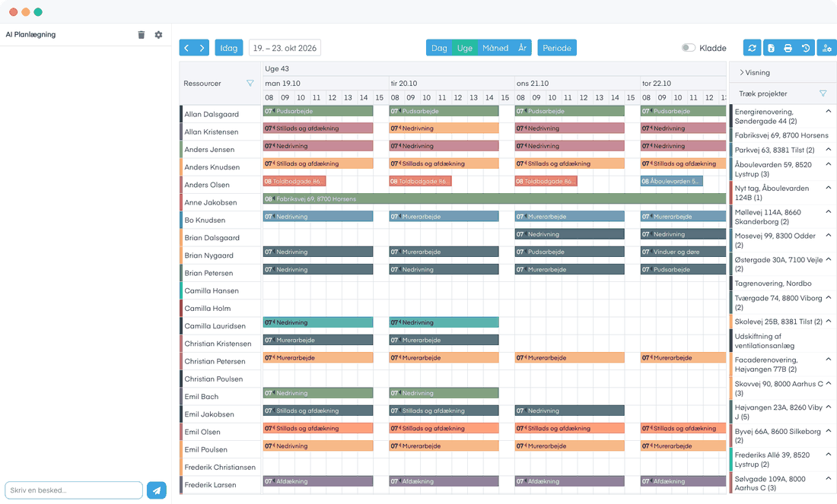Collapse Energirenovering, Søndergade 44 project group
Image resolution: width=837 pixels, height=504 pixels.
[x=829, y=112]
